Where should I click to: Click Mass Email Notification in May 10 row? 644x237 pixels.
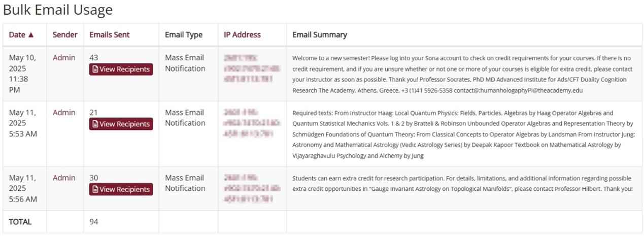pyautogui.click(x=185, y=63)
